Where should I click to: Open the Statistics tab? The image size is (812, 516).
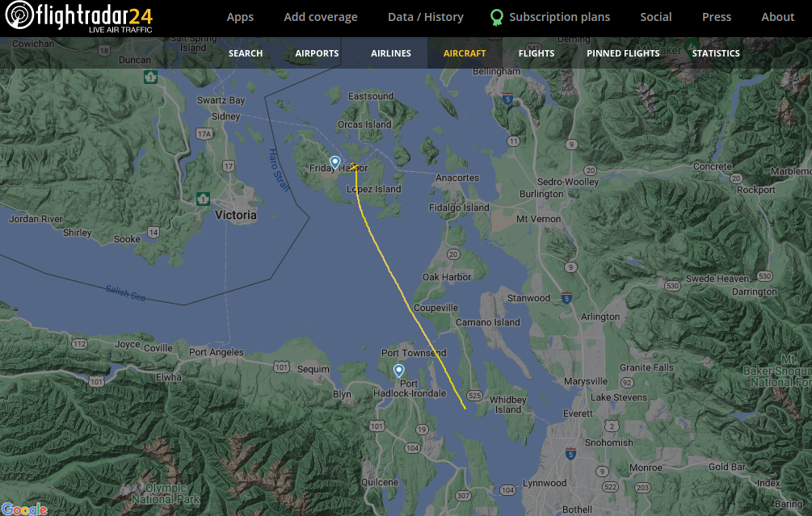coord(716,53)
